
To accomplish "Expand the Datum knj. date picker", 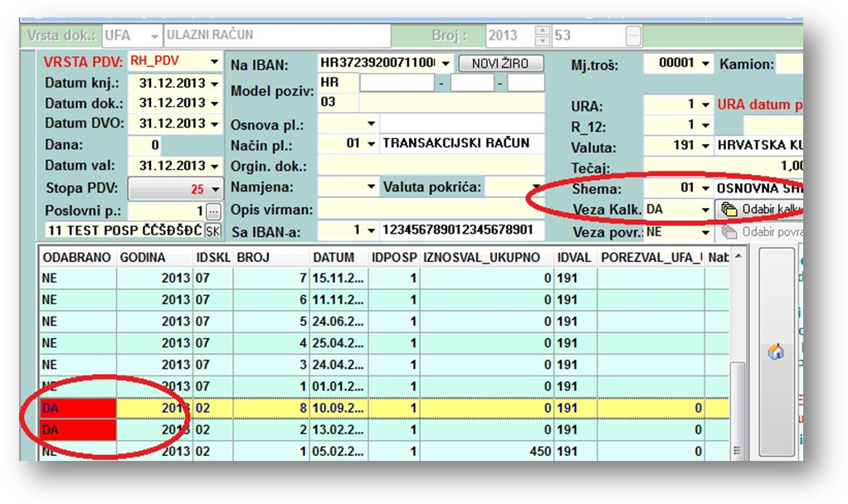I will coord(215,84).
